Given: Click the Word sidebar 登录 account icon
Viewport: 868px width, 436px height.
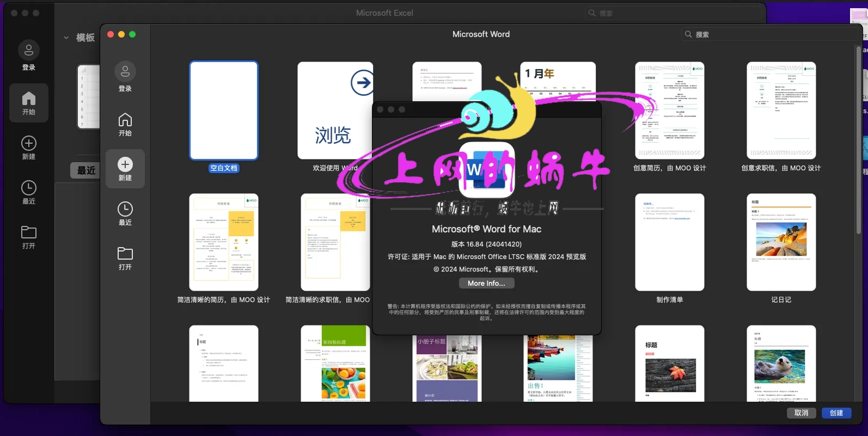Looking at the screenshot, I should click(x=125, y=71).
